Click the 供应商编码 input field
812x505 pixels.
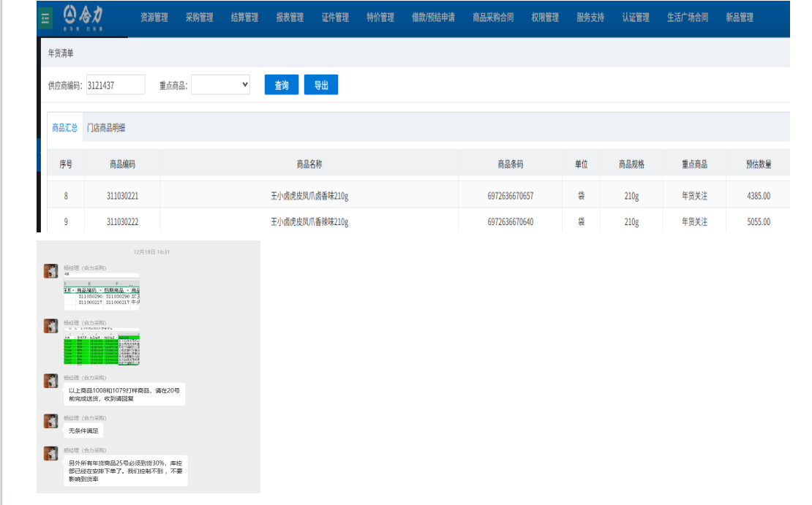[116, 86]
